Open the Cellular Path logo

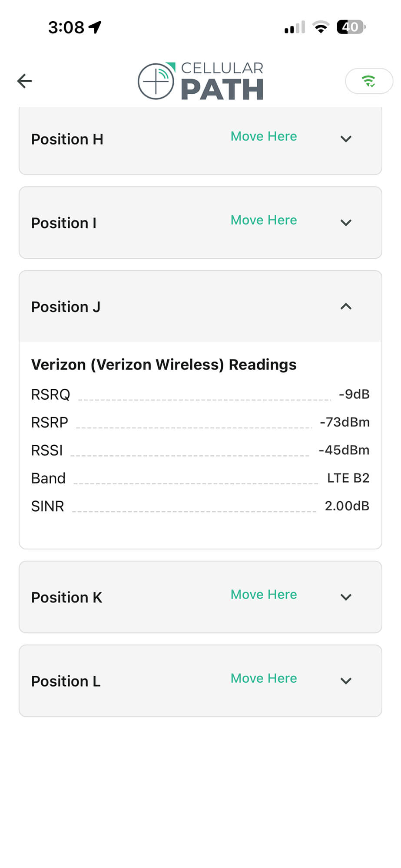pyautogui.click(x=201, y=81)
